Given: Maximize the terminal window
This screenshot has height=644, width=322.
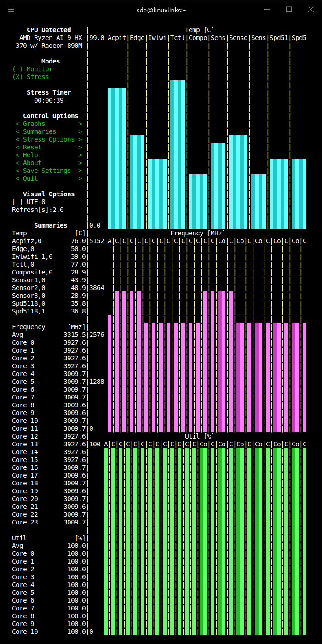Looking at the screenshot, I should point(289,10).
